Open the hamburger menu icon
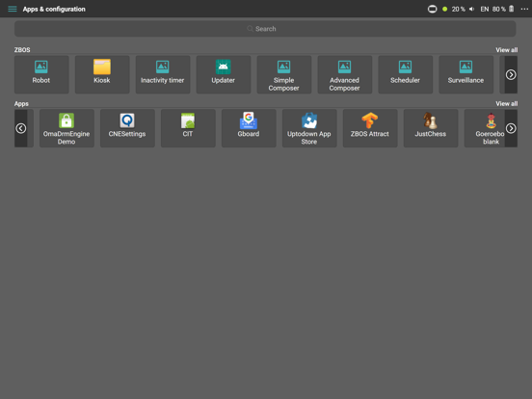This screenshot has width=532, height=399. click(x=13, y=9)
